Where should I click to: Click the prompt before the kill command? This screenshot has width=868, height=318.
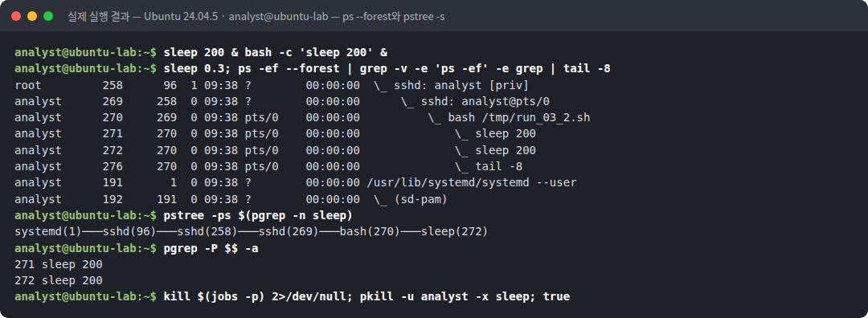[86, 296]
